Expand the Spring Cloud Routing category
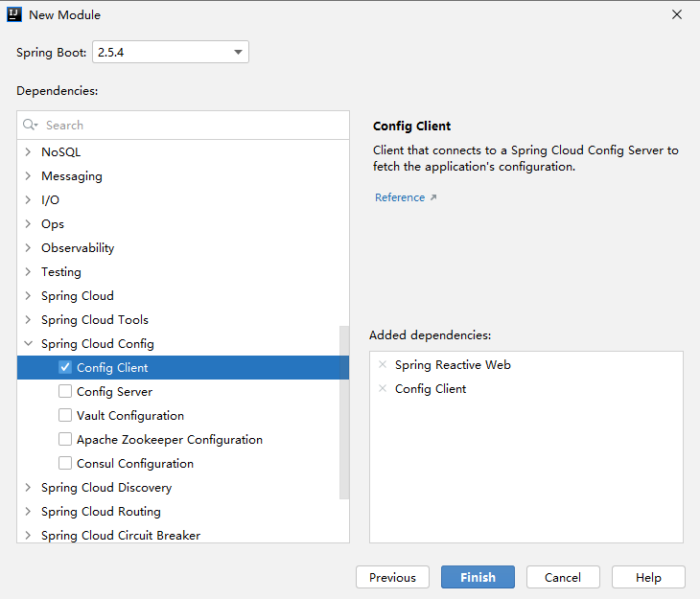The image size is (700, 599). (28, 511)
